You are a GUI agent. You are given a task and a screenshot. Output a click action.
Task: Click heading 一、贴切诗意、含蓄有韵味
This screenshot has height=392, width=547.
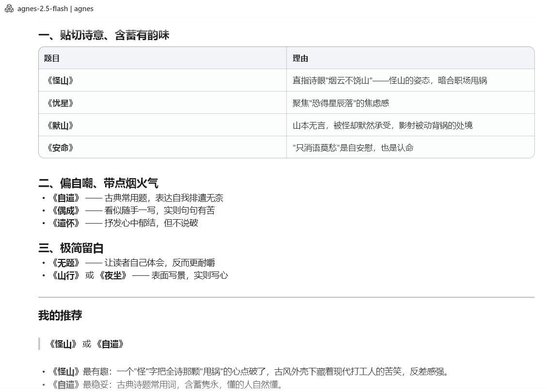[104, 35]
